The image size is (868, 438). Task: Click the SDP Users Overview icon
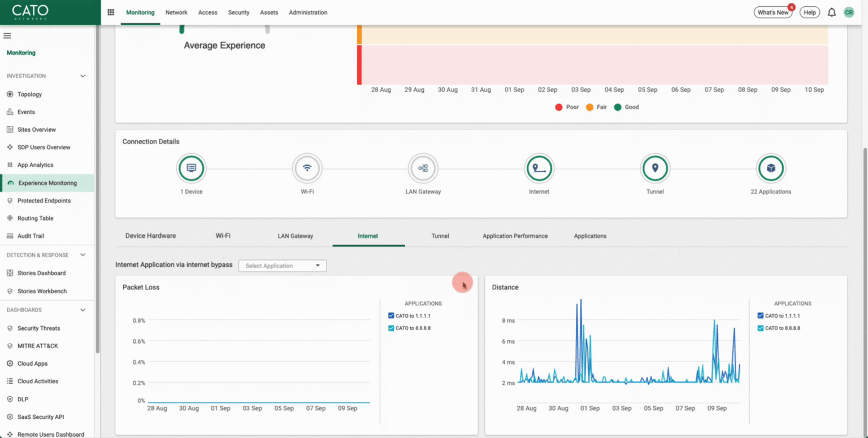tap(10, 147)
